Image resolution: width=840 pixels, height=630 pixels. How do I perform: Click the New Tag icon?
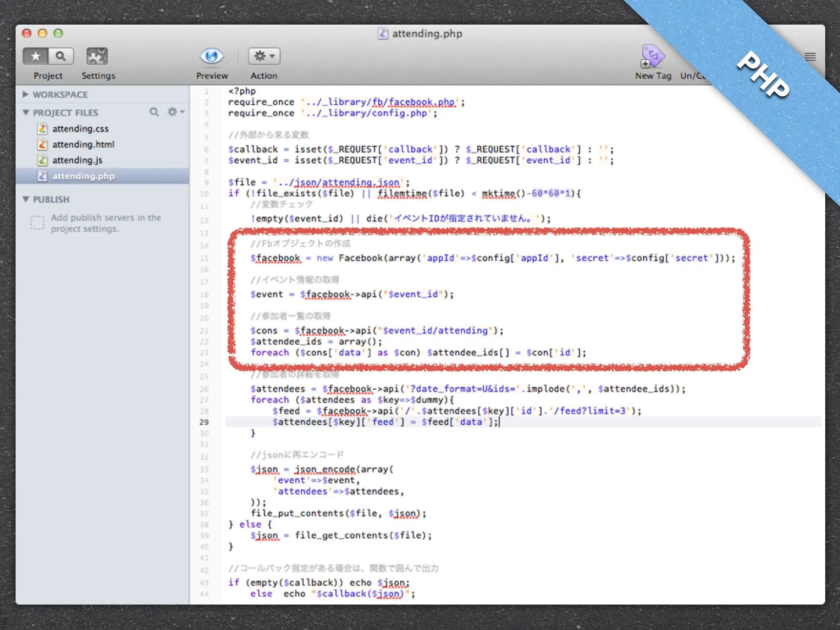[x=652, y=57]
